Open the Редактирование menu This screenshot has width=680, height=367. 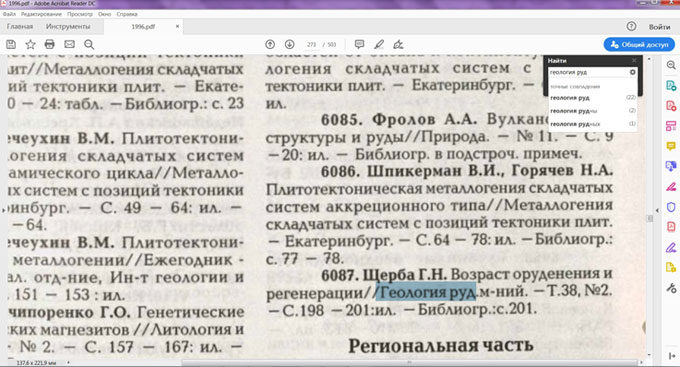click(41, 14)
